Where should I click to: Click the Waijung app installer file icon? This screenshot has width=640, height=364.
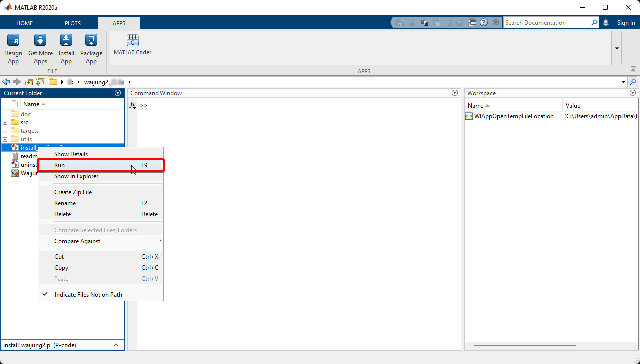tap(15, 173)
